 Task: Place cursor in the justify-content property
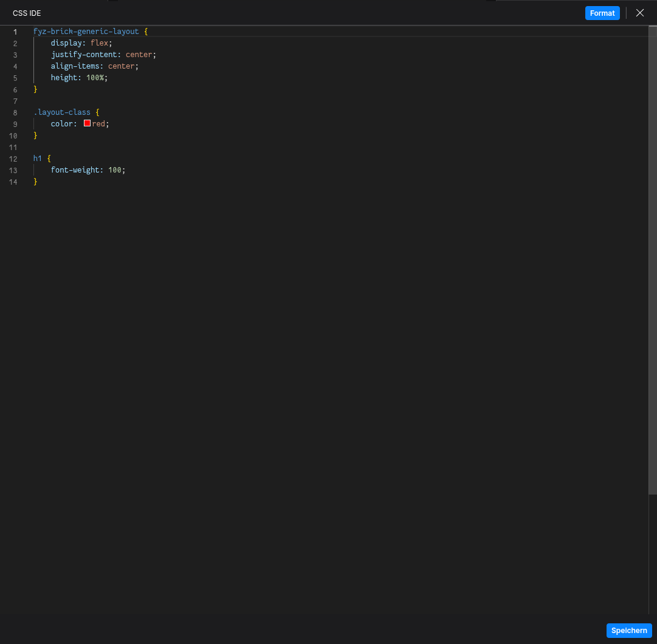click(84, 55)
